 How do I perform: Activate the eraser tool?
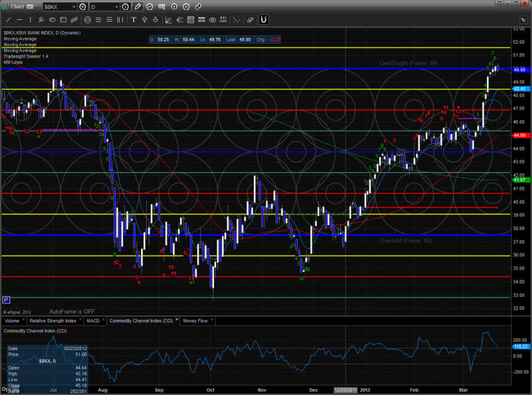point(250,19)
